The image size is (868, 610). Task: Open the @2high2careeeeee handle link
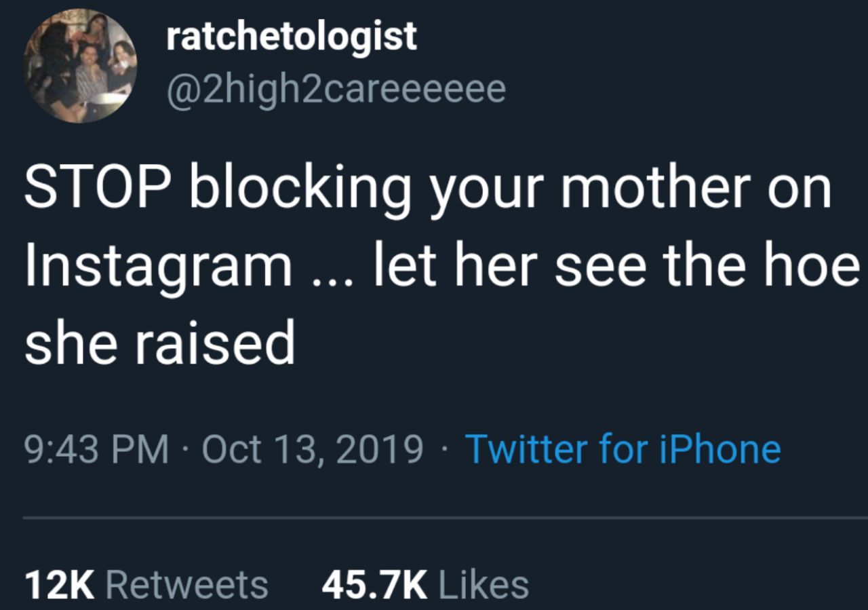(336, 89)
